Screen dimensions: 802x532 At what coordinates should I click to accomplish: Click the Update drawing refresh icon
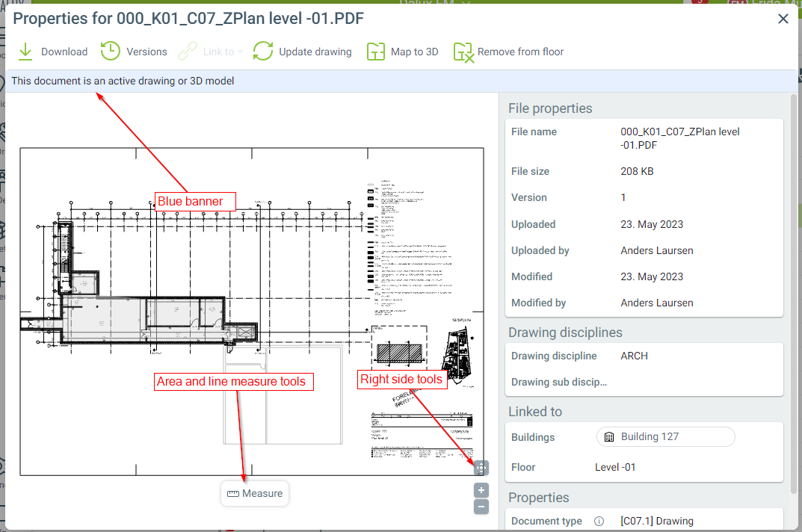[x=263, y=52]
